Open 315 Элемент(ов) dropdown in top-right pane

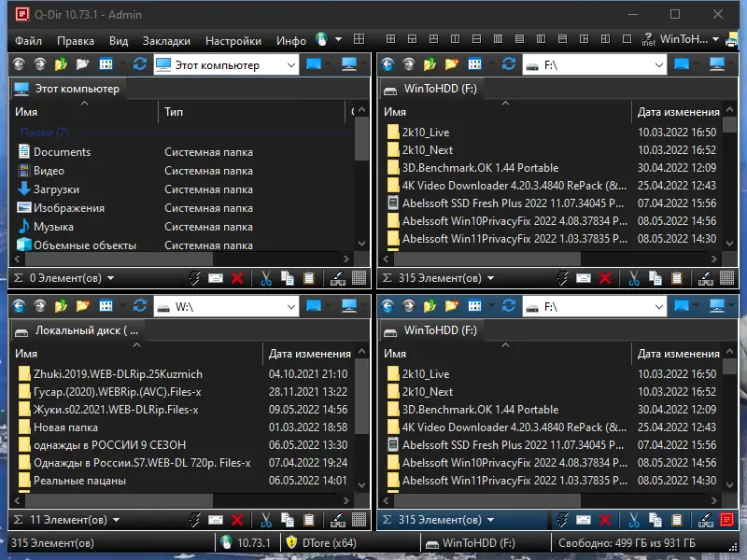491,278
